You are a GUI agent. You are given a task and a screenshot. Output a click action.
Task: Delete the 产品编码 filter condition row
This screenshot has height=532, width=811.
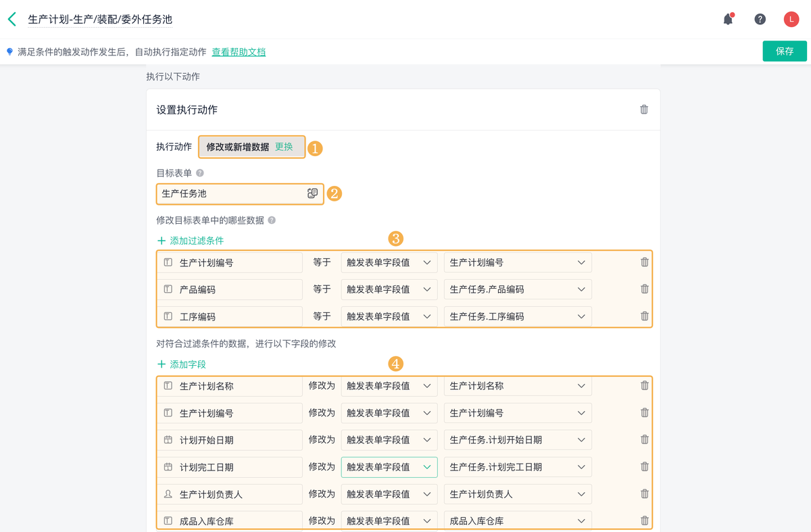(644, 289)
